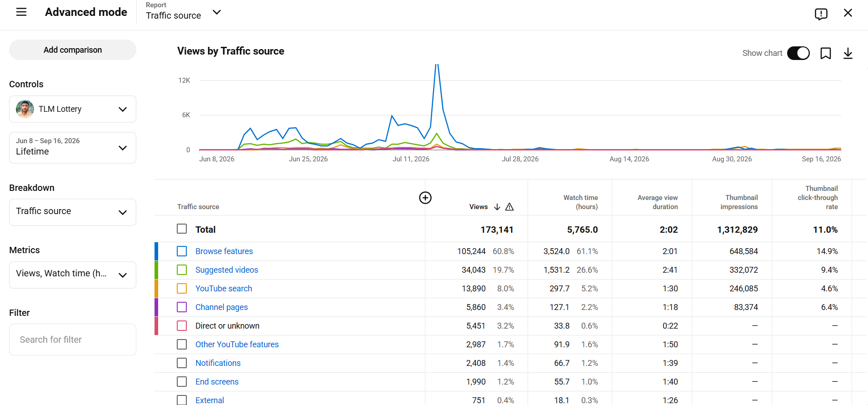Save report with the bookmark icon
868x405 pixels.
click(x=825, y=53)
